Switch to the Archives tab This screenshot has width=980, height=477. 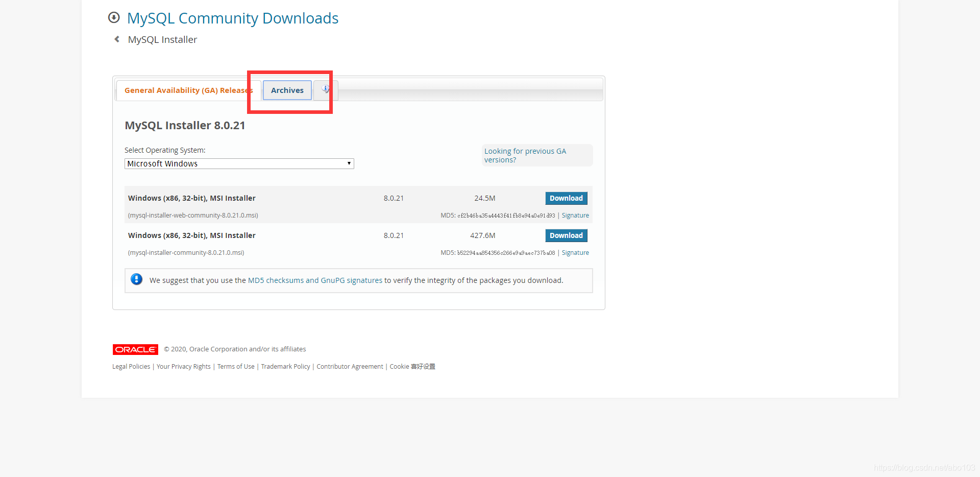pos(287,90)
